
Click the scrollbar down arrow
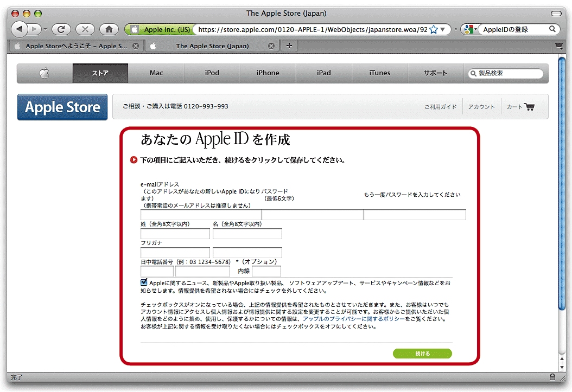coord(562,367)
